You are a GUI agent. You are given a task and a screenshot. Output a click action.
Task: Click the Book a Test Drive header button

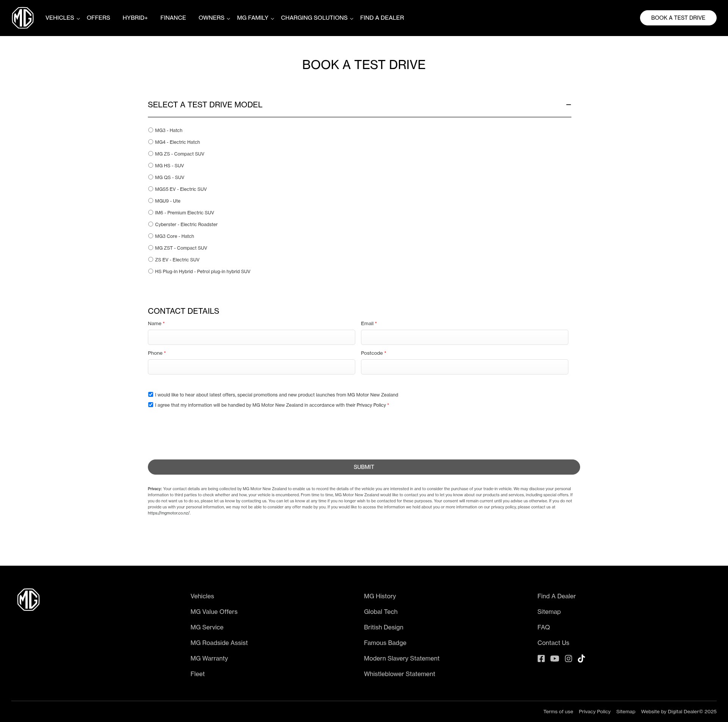click(x=678, y=18)
